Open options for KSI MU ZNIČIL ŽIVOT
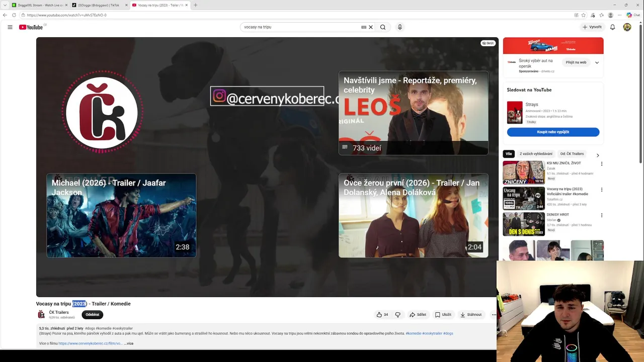Screen dimensions: 644x362 pyautogui.click(x=601, y=164)
